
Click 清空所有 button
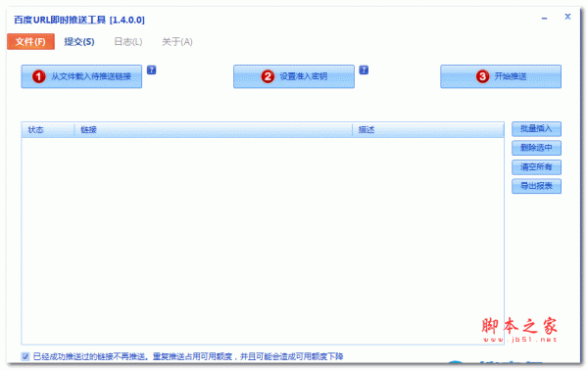pyautogui.click(x=536, y=167)
